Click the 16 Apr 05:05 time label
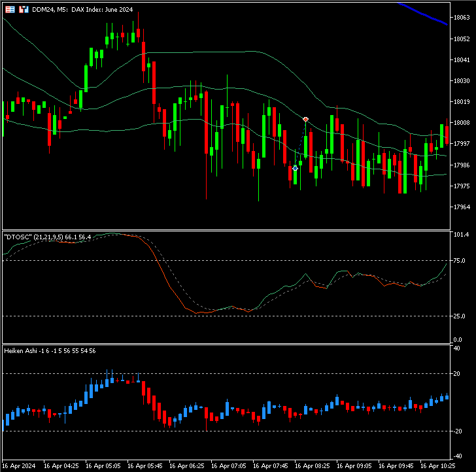Screen dimensions: 476x472 [103, 465]
